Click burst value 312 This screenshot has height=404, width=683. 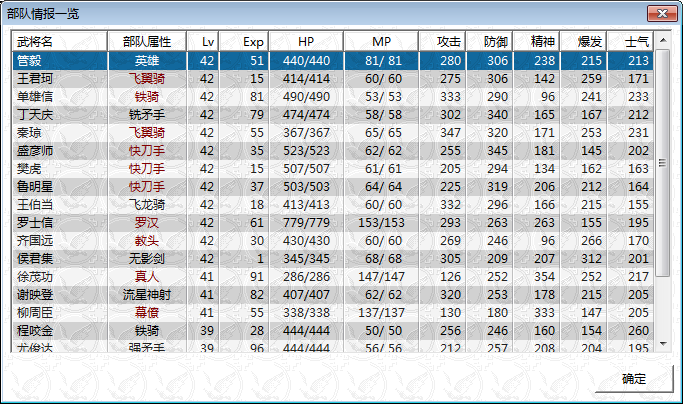[592, 258]
